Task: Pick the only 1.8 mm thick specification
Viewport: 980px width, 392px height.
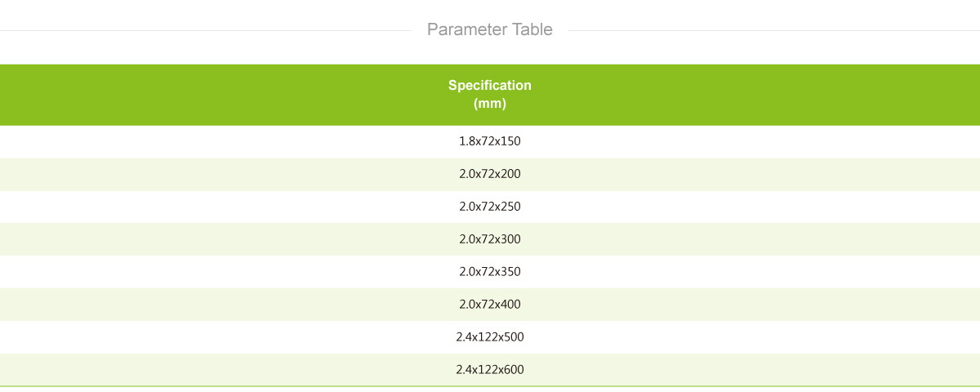Action: coord(490,141)
